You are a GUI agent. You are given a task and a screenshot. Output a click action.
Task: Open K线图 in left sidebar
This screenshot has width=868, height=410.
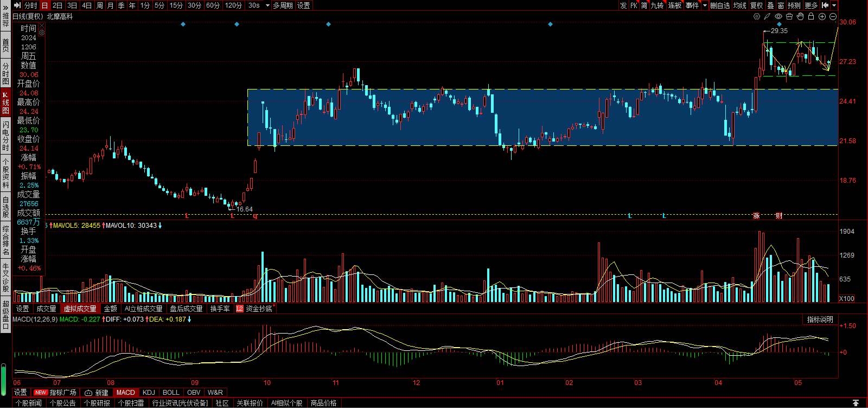tap(5, 102)
